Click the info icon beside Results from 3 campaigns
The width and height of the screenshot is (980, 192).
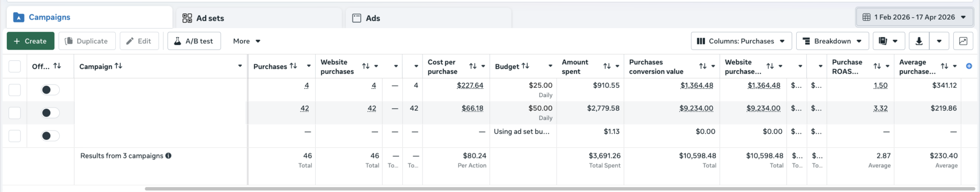point(168,156)
